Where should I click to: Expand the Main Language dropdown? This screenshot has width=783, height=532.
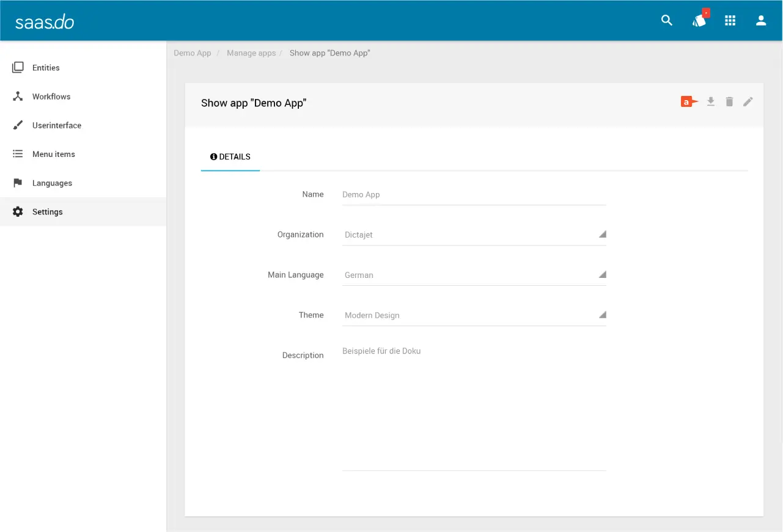[474, 275]
